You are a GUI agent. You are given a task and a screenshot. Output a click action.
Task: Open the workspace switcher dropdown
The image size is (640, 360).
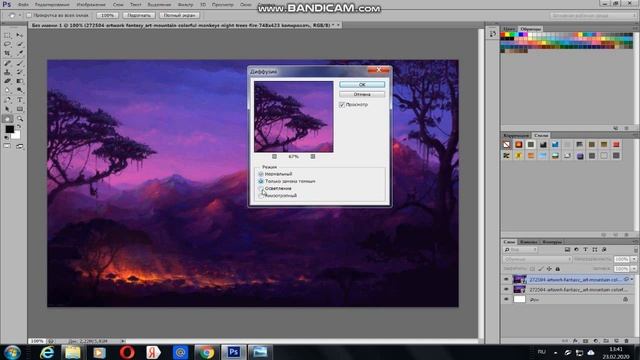click(x=593, y=16)
